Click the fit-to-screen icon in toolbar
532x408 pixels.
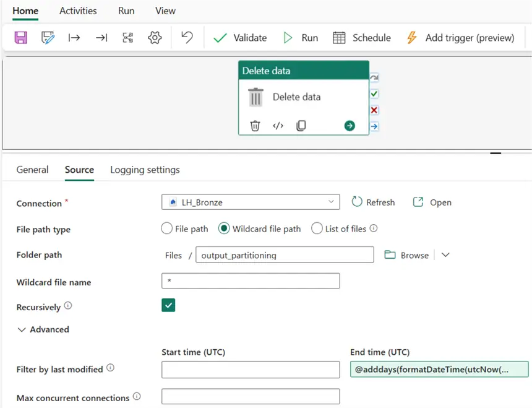[x=128, y=38]
